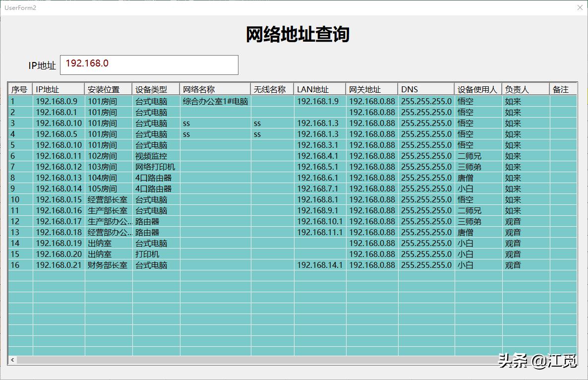Viewport: 588px width, 380px height.
Task: Select the 4口路由器 row in 104房间
Action: [149, 178]
